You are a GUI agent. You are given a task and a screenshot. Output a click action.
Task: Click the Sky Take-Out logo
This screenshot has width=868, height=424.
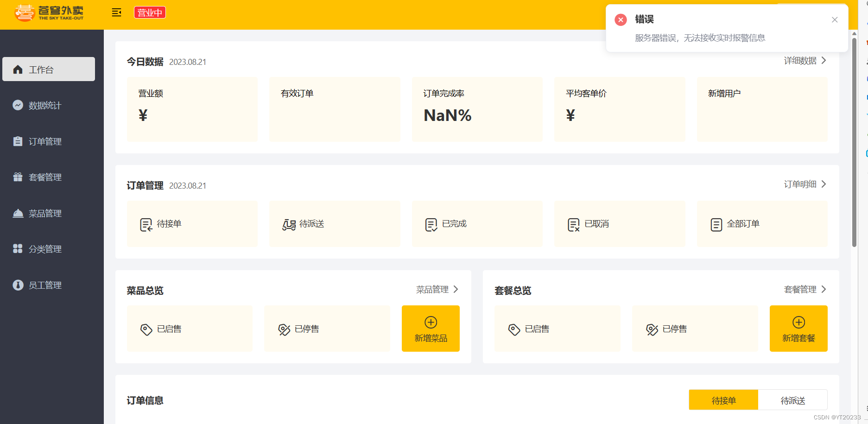[x=49, y=13]
